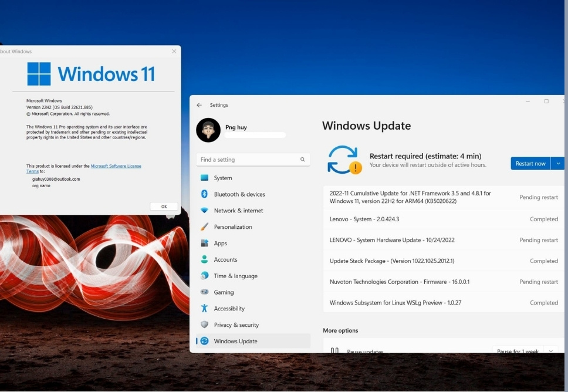Click the Gaming controller icon
Screen dimensions: 568x392
[204, 292]
